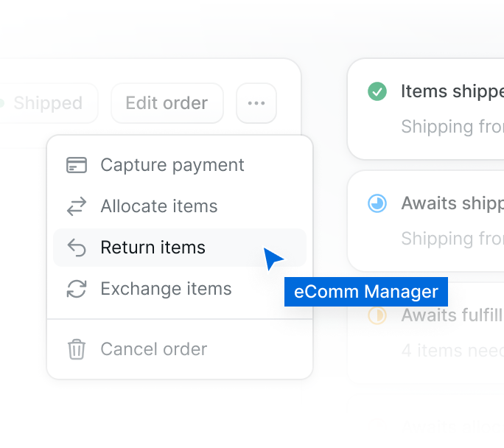Open the three-dot more actions menu
Image resolution: width=504 pixels, height=448 pixels.
(x=256, y=103)
